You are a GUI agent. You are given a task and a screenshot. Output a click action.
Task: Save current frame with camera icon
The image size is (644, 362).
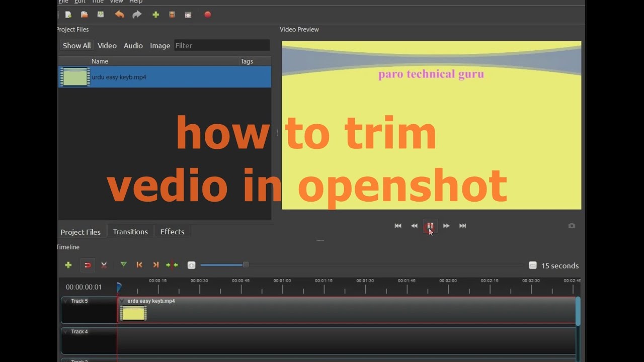coord(572,226)
